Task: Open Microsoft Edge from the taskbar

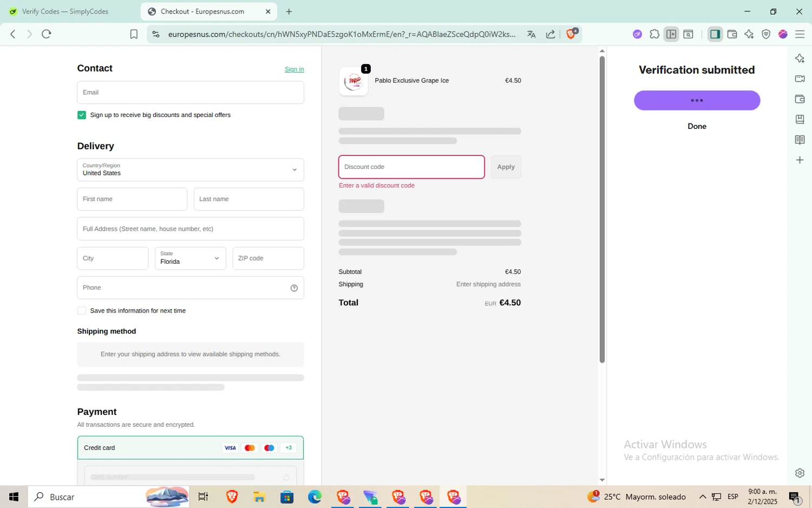Action: pos(315,497)
